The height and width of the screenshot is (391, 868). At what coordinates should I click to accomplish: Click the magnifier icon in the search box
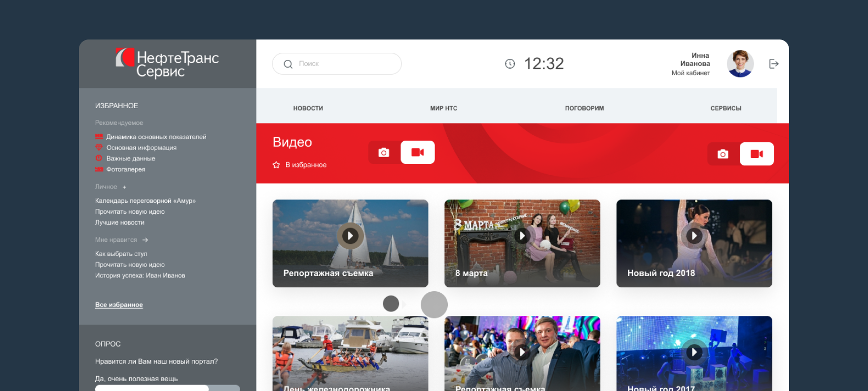[x=288, y=64]
